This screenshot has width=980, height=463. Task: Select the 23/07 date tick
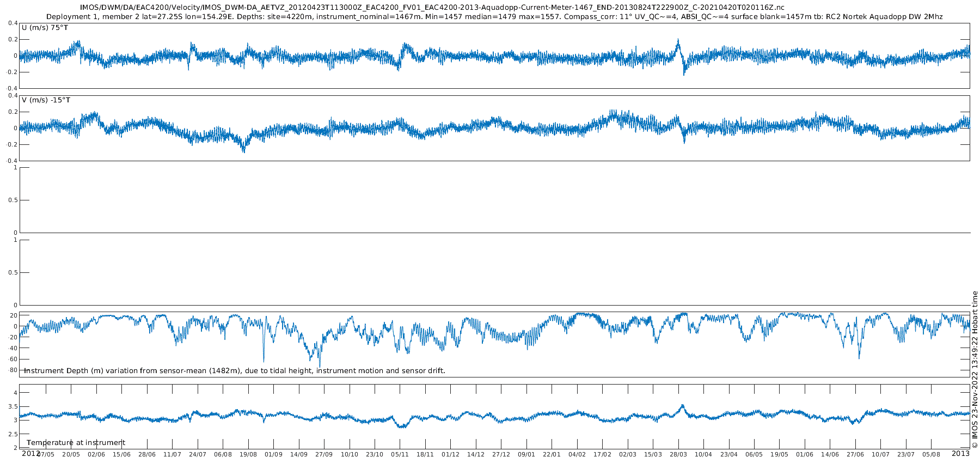906,454
